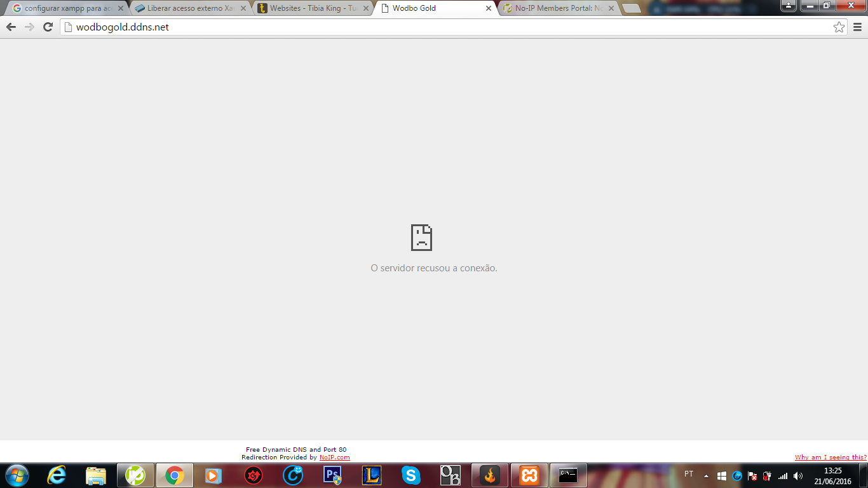Reload the current page
Viewport: 868px width, 488px height.
[x=48, y=27]
